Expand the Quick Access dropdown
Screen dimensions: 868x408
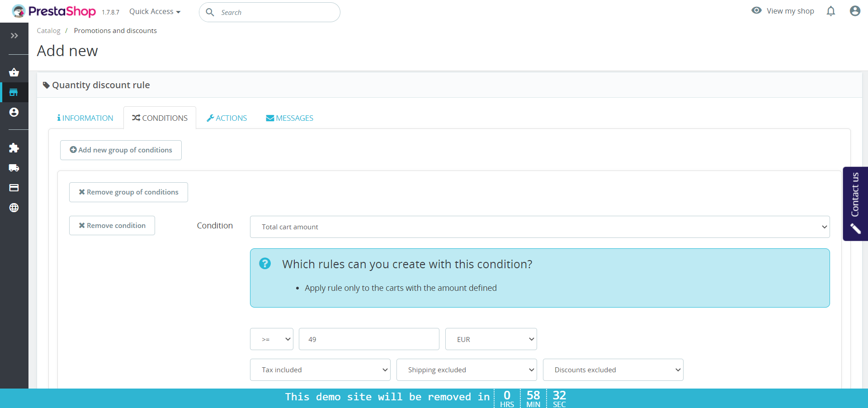pos(155,12)
